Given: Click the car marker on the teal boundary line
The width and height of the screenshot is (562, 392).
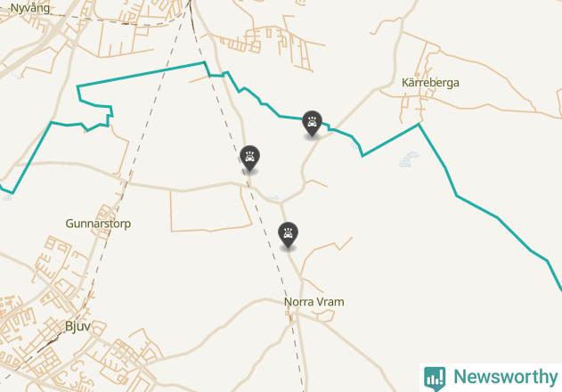Looking at the screenshot, I should pos(312,124).
